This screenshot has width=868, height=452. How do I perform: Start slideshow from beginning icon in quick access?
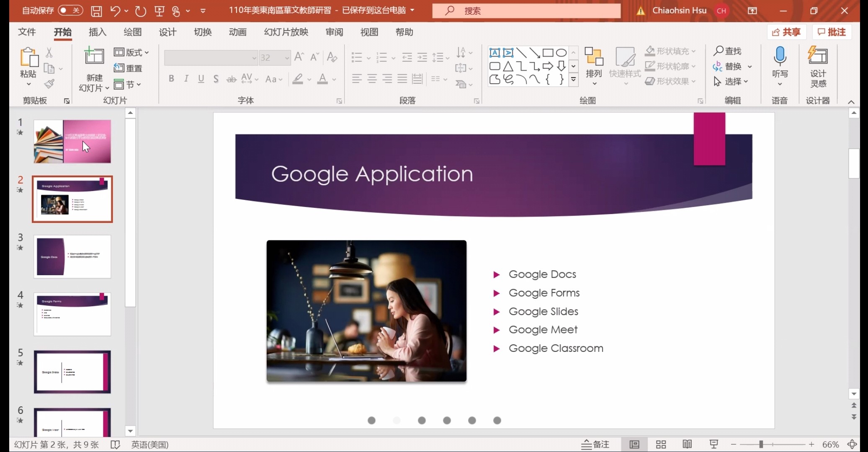(160, 11)
